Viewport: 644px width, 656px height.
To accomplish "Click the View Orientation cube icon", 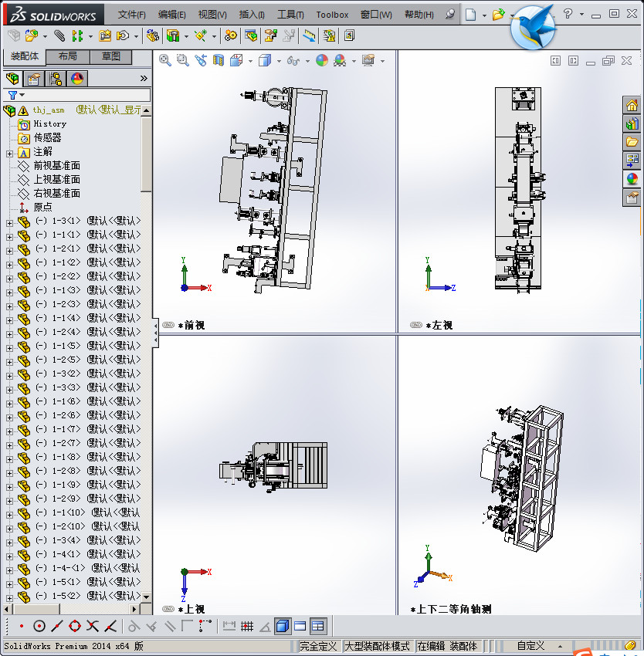I will (x=236, y=61).
